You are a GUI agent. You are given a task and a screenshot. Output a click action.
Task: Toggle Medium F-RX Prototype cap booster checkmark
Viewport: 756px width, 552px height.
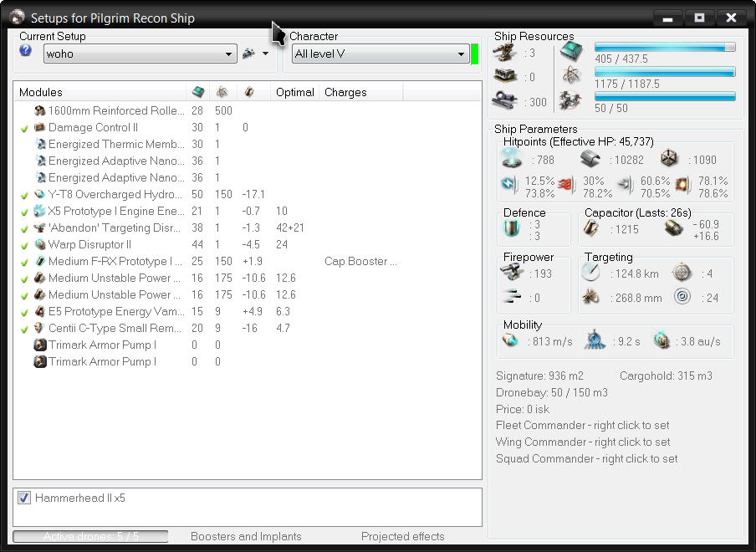click(24, 263)
